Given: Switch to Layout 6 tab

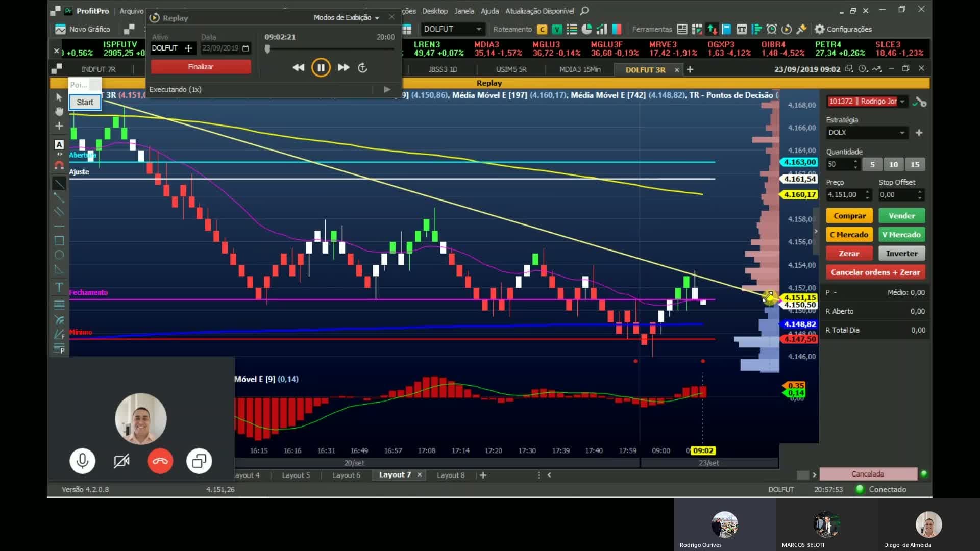Looking at the screenshot, I should [346, 475].
